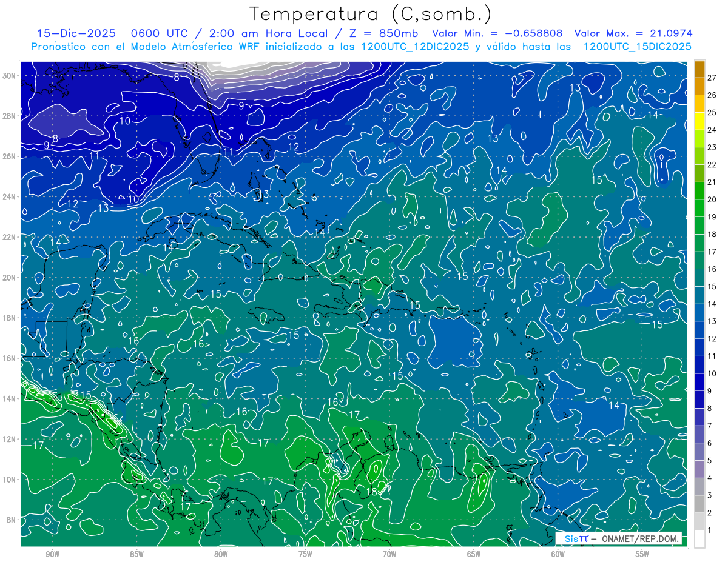The width and height of the screenshot is (728, 562).
Task: Select the '15-Dic-2025' date text
Action: pyautogui.click(x=76, y=34)
